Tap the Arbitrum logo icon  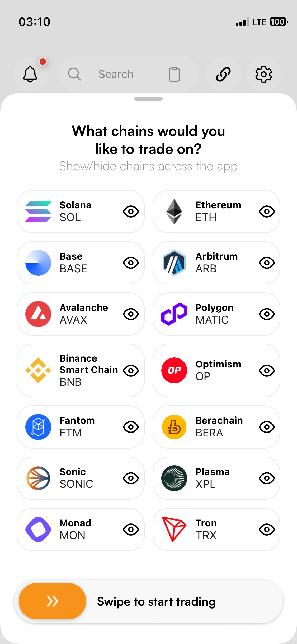click(x=174, y=263)
